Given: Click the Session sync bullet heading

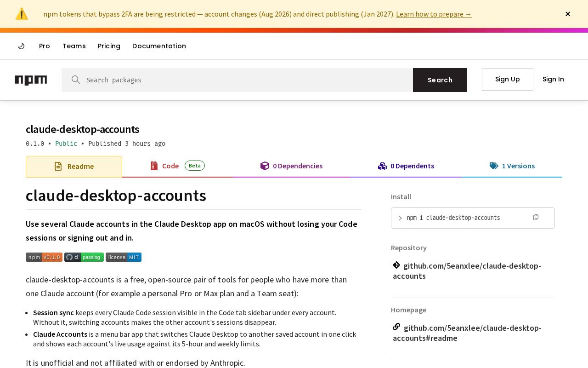Looking at the screenshot, I should (x=53, y=312).
